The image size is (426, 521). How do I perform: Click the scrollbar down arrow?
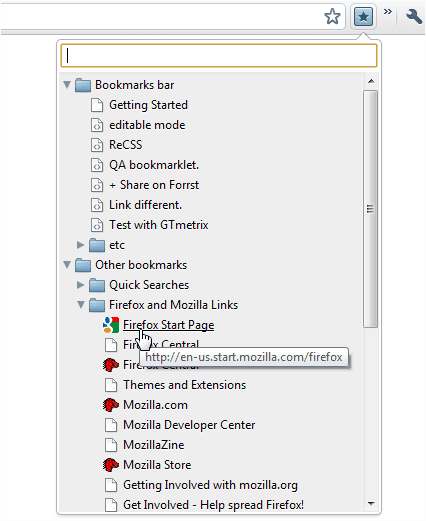tap(371, 503)
